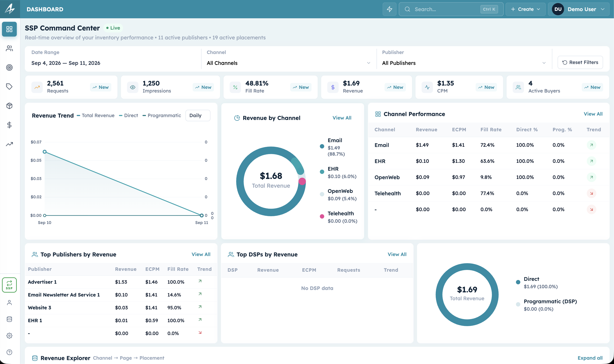Toggle Telehealth pink legend dot
Viewport: 614px width, 364px height.
click(322, 216)
